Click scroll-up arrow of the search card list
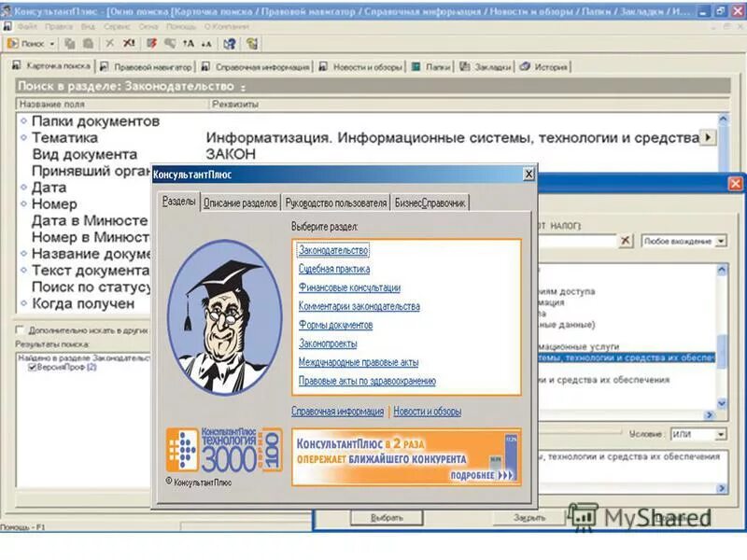This screenshot has width=747, height=560. tap(723, 119)
